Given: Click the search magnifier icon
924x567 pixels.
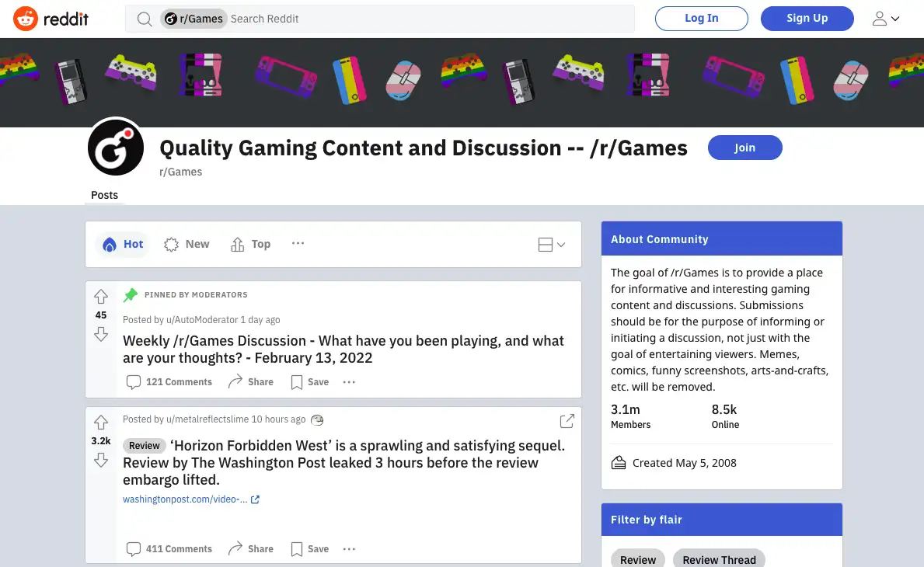Looking at the screenshot, I should click(145, 19).
